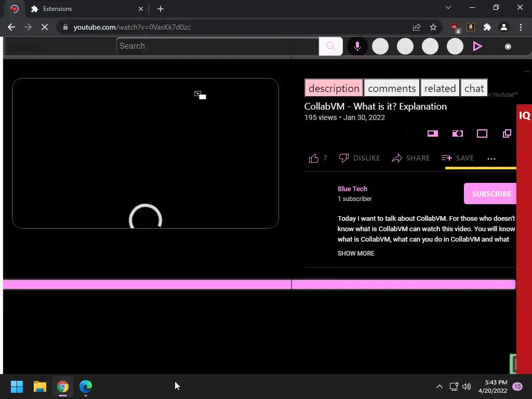Stop page loading with X button
Image resolution: width=532 pixels, height=399 pixels.
pos(45,27)
